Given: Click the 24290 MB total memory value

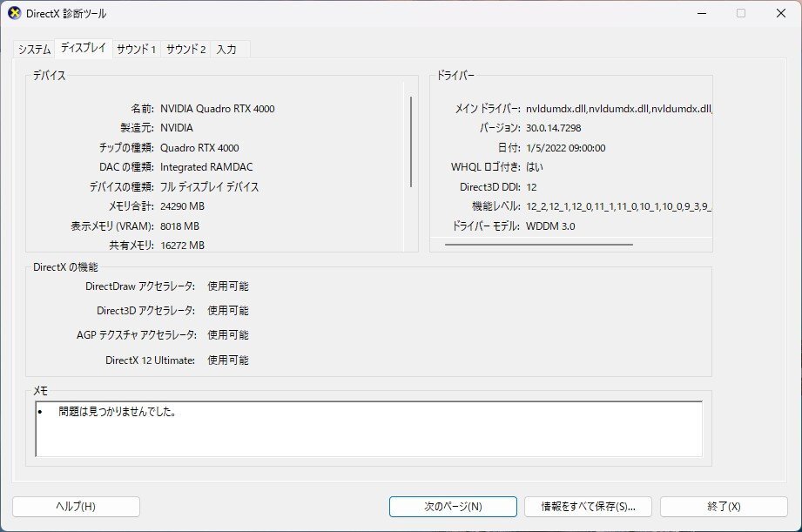Looking at the screenshot, I should 182,206.
